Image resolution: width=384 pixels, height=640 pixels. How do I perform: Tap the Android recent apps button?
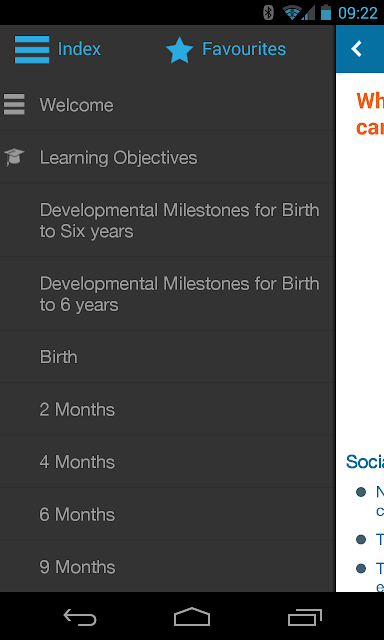coord(304,617)
